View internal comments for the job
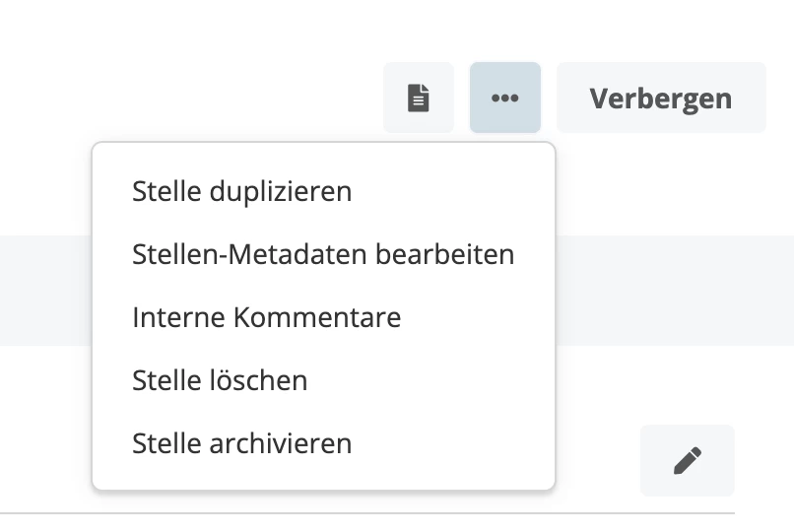 [x=266, y=317]
